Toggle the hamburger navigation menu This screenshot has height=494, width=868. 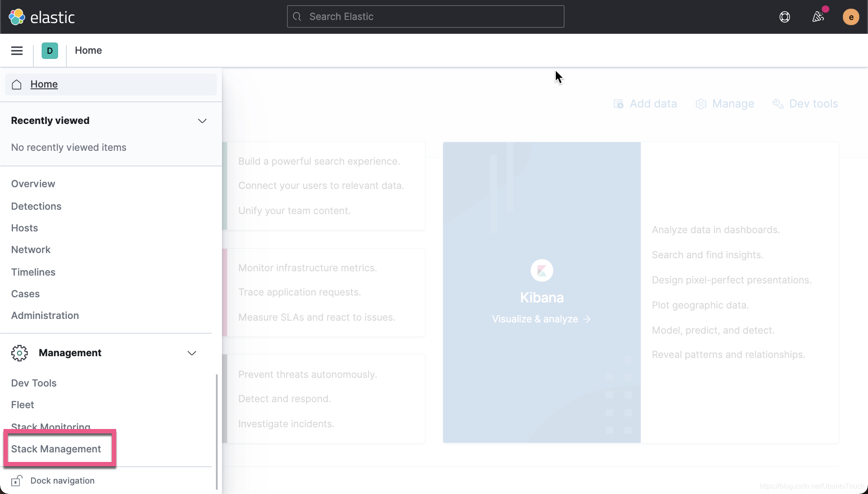click(x=17, y=51)
